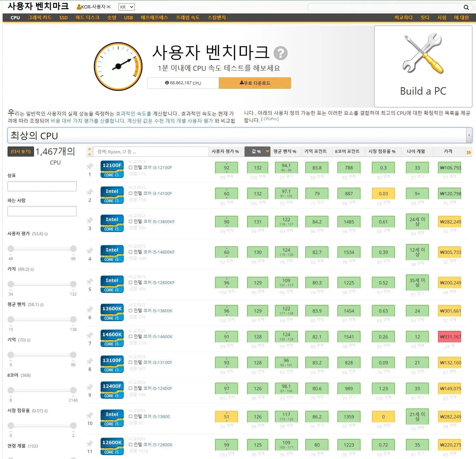Click the orange double arrow after price
Screen dimensions: 476x459
point(468,152)
